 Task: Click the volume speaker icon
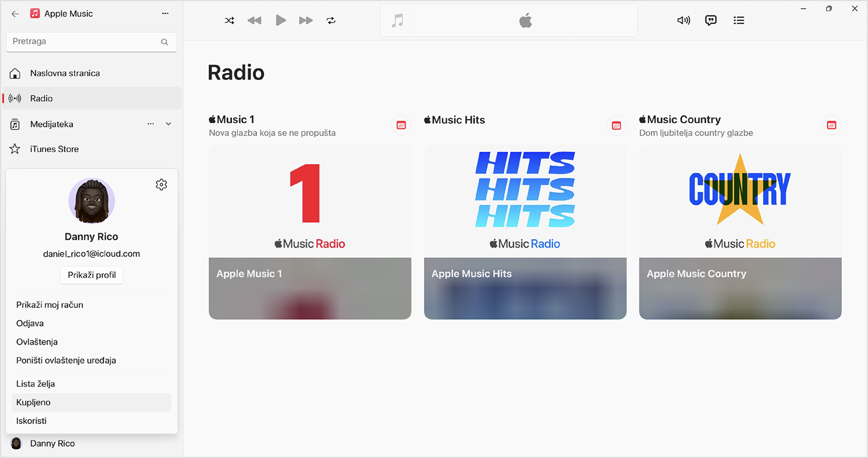(x=683, y=20)
